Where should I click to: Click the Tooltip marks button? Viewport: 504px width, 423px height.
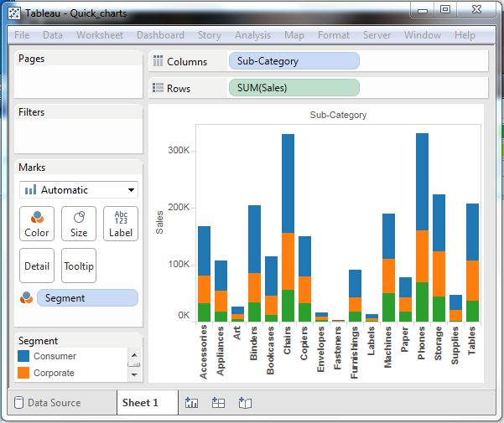(x=78, y=266)
